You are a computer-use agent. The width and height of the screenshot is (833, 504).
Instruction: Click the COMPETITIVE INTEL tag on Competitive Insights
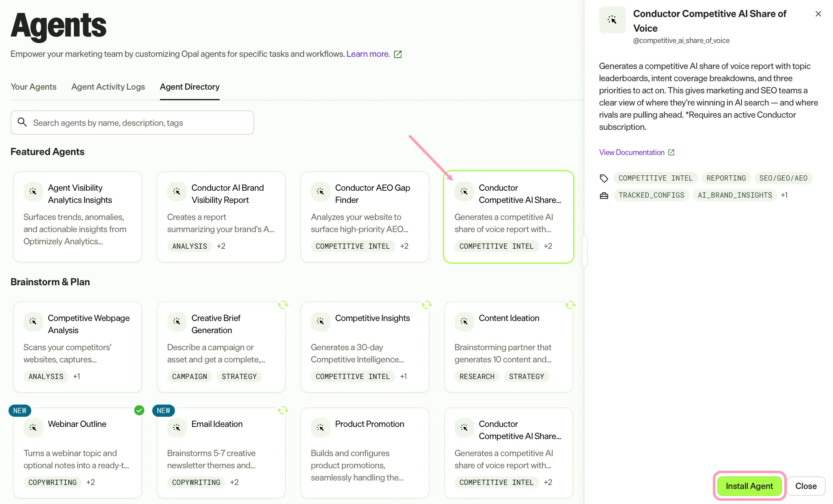(353, 377)
